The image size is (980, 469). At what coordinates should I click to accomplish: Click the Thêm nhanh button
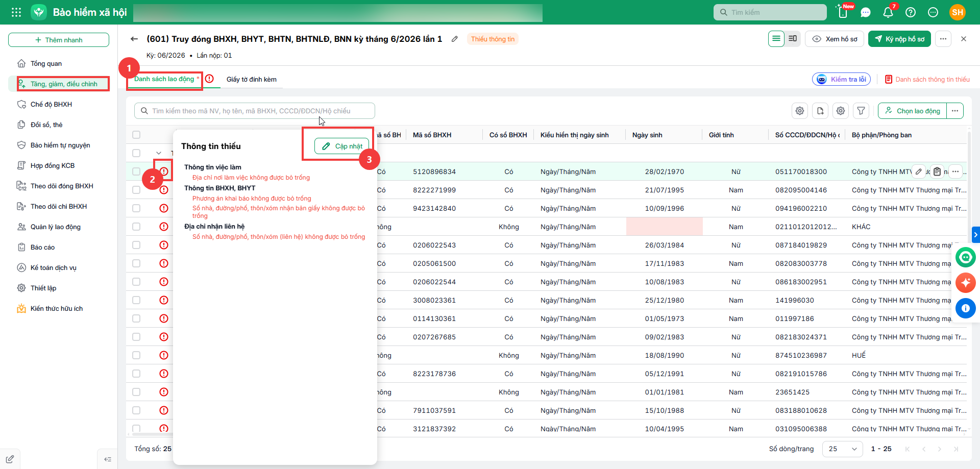(59, 40)
